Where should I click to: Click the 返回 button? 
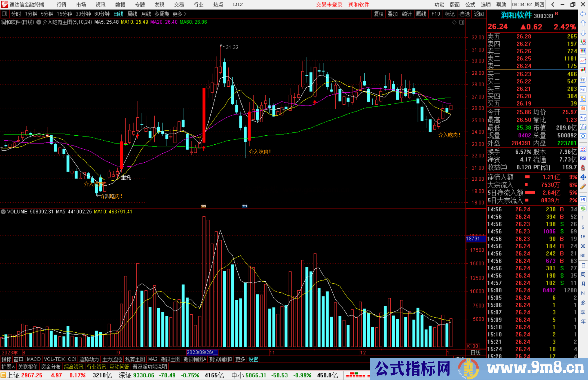pyautogui.click(x=479, y=14)
